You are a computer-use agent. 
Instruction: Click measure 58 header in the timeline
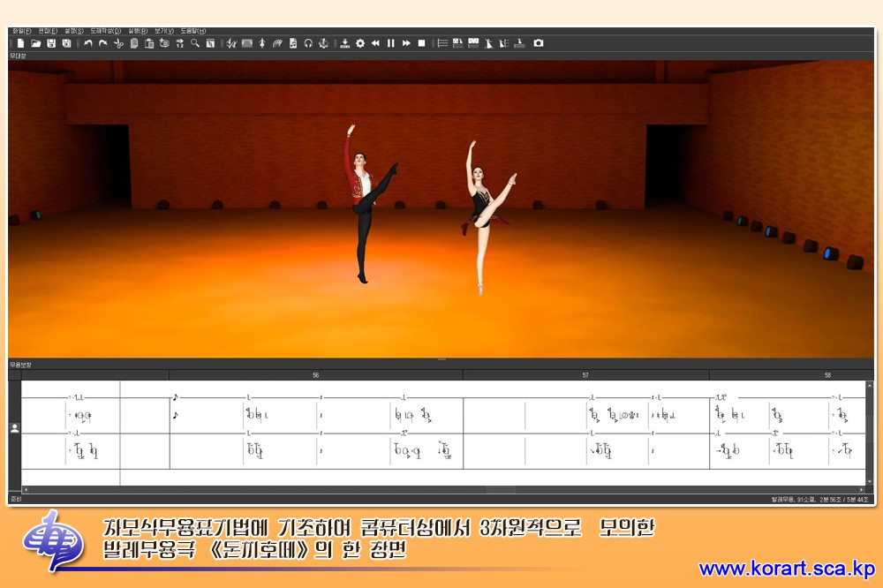(x=791, y=375)
